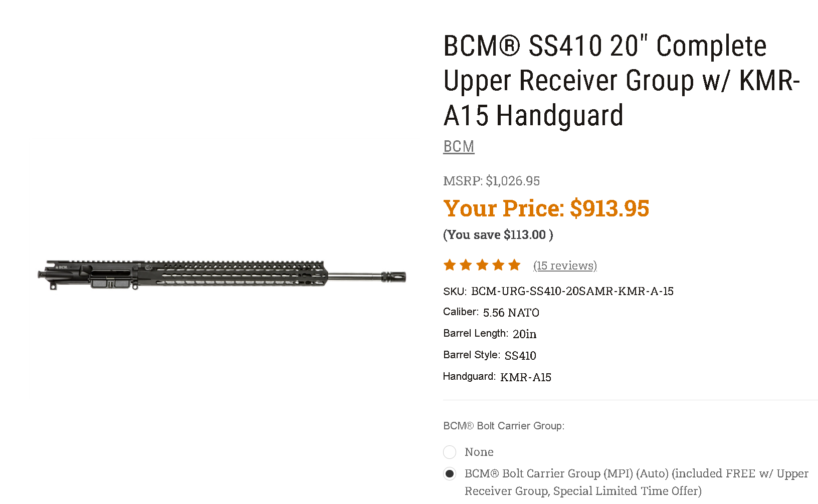Click the middle (third) rating star
Image resolution: width=818 pixels, height=504 pixels.
click(x=482, y=265)
